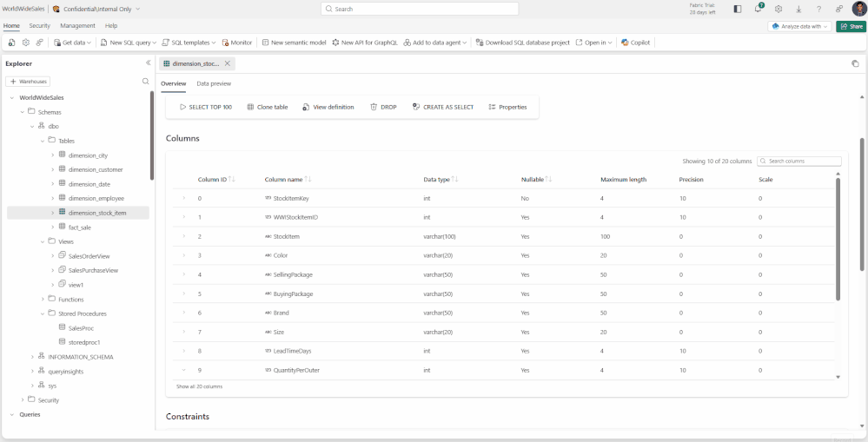Sort by the Data type header
Viewport: 868px width, 442px height.
[x=441, y=179]
